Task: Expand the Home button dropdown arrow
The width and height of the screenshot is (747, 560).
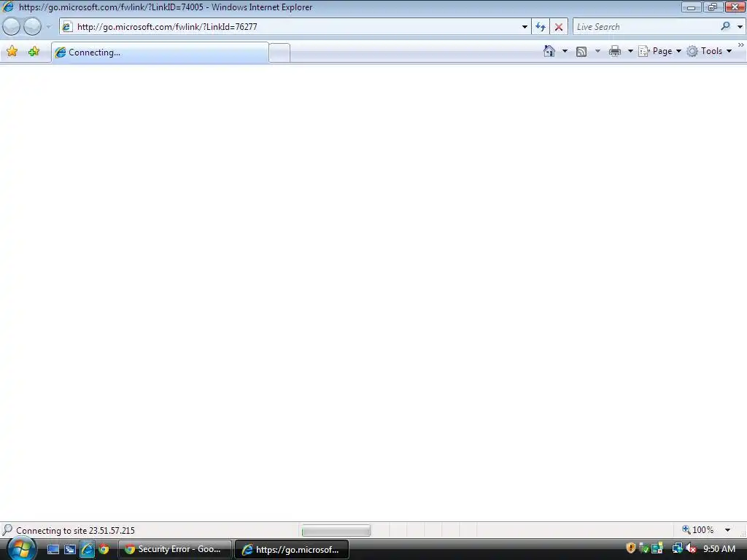Action: pos(565,51)
